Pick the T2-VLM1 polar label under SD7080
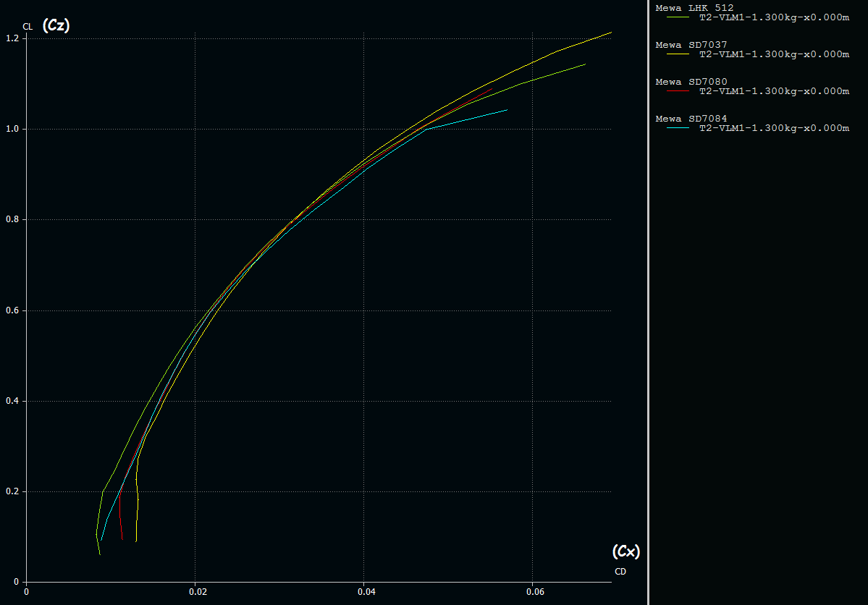Viewport: 868px width, 605px height. (x=774, y=91)
